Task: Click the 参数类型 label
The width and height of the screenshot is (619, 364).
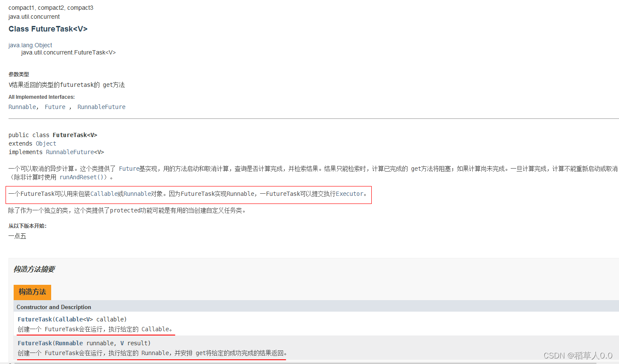Action: point(19,75)
